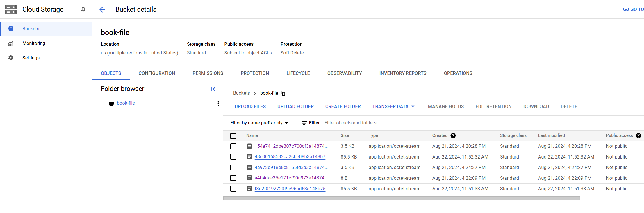Show help for the Created column

[453, 135]
